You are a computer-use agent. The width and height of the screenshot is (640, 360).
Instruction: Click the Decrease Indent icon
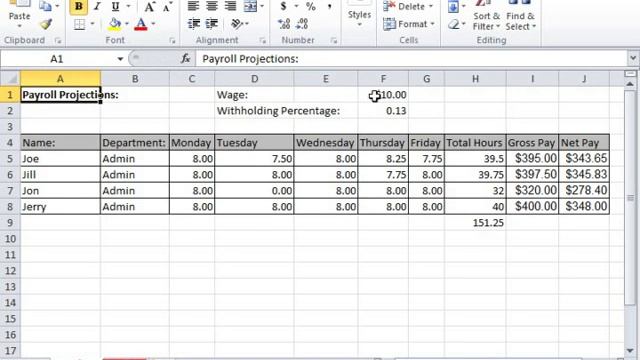click(193, 24)
